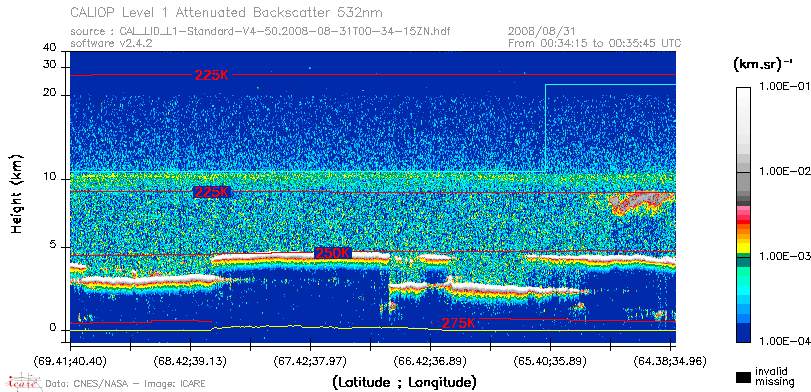811x392 pixels.
Task: Select the source file name text line
Action: (261, 32)
